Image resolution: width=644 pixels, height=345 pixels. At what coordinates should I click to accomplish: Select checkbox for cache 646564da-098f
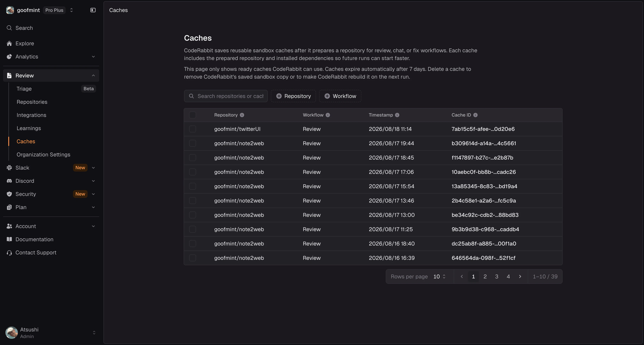coord(193,258)
